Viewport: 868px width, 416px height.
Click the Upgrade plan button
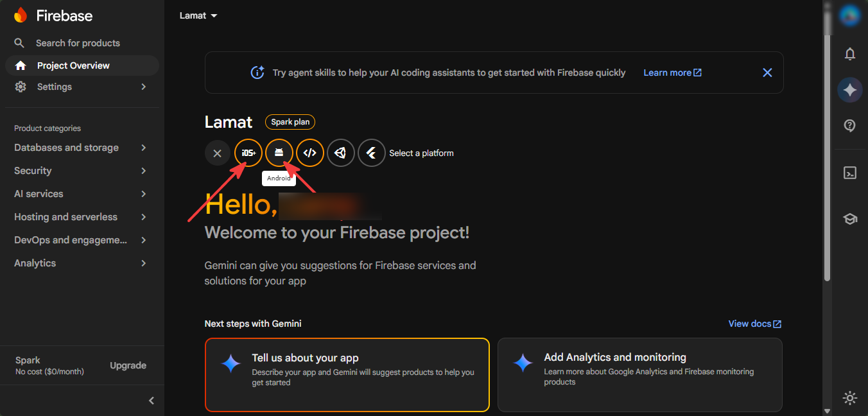click(x=128, y=365)
